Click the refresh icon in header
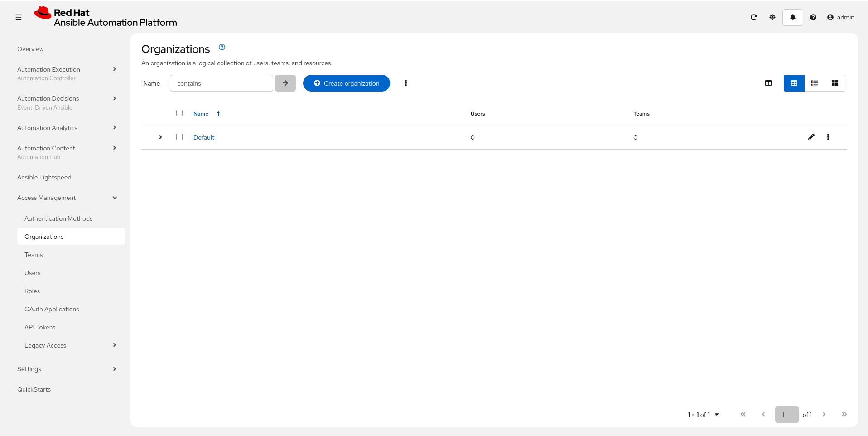 [x=754, y=17]
